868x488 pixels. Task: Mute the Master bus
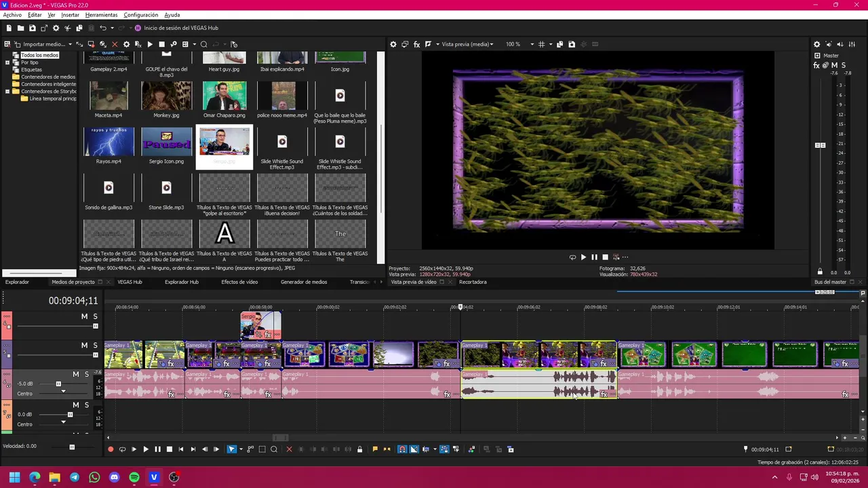coord(834,65)
